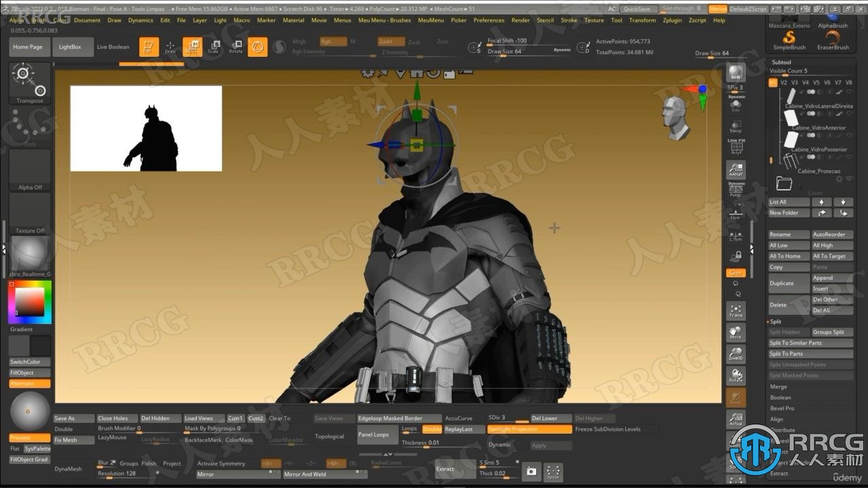Screen dimensions: 868x488
Task: Click the camera snapshot icon
Action: tap(532, 471)
